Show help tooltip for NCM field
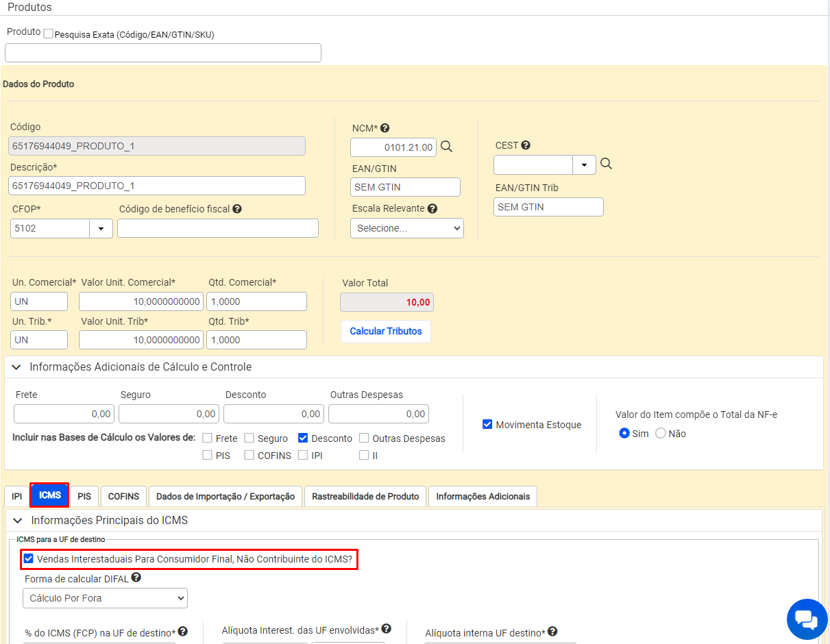The height and width of the screenshot is (644, 830). click(385, 128)
